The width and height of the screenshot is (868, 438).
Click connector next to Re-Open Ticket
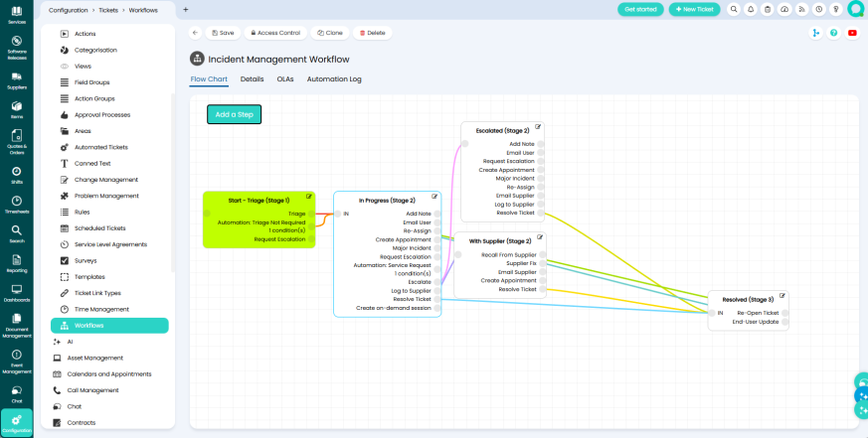pyautogui.click(x=784, y=313)
